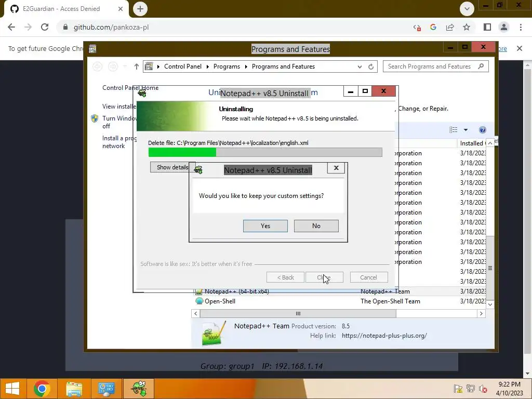Image resolution: width=532 pixels, height=399 pixels.
Task: Go back in Chrome
Action: click(11, 27)
